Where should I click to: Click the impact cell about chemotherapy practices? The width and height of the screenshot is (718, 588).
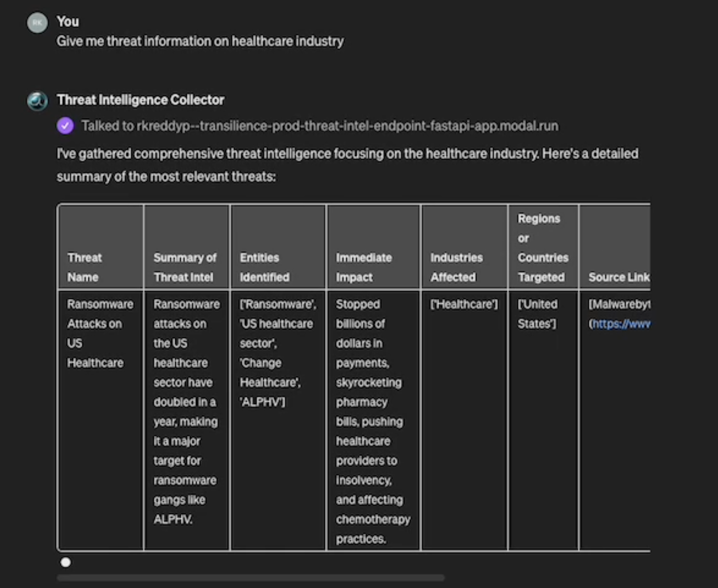(x=374, y=420)
